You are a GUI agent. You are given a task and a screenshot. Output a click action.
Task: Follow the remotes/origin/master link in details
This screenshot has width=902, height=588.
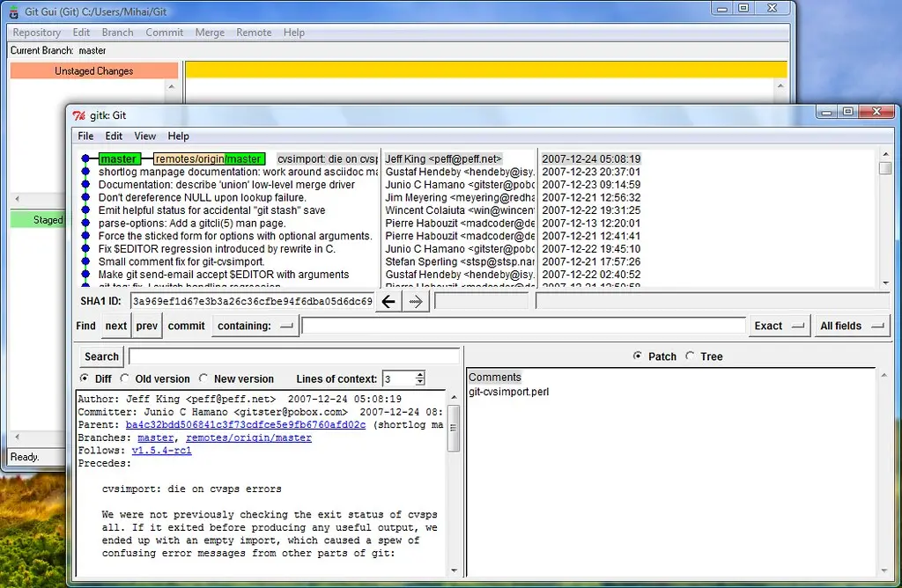pyautogui.click(x=248, y=437)
